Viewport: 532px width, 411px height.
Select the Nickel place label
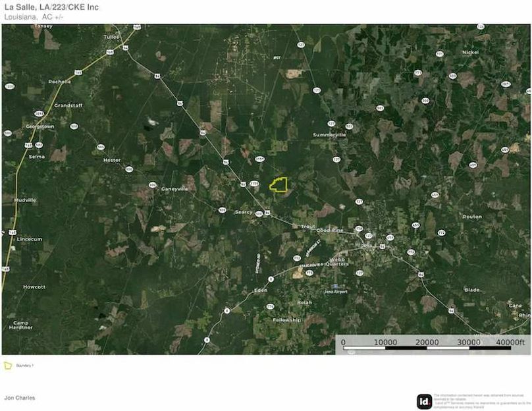470,51
